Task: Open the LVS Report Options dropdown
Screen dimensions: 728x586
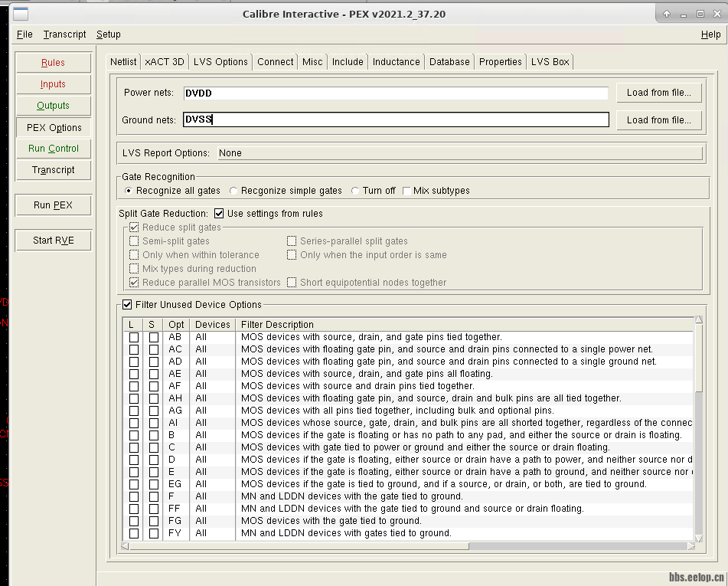Action: tap(459, 153)
